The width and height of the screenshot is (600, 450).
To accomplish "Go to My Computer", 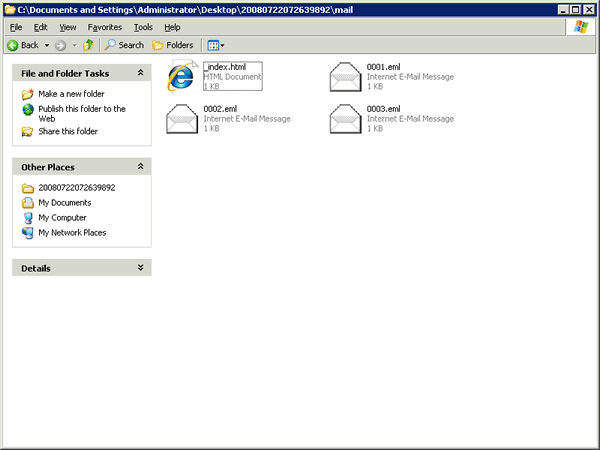I will [62, 217].
